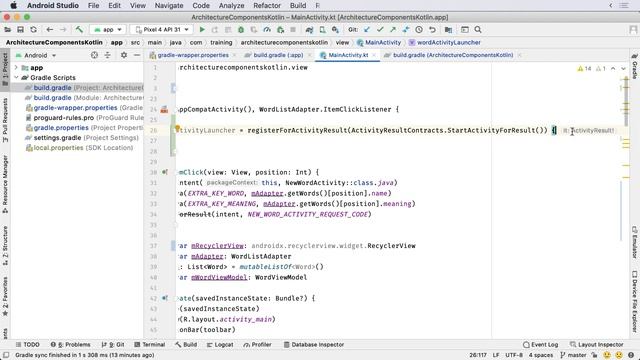Click Select Opened File target icon in Project panel
640x360 pixels.
[x=94, y=55]
